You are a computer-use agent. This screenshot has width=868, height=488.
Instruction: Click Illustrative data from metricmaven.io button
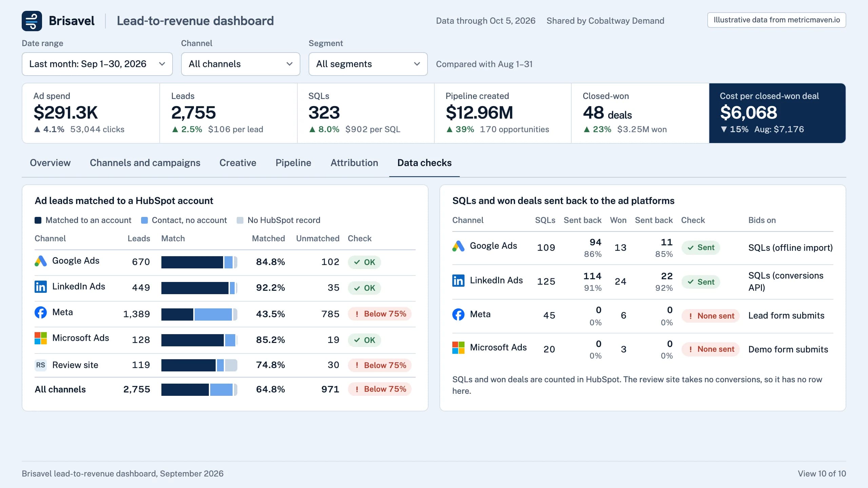pos(777,20)
